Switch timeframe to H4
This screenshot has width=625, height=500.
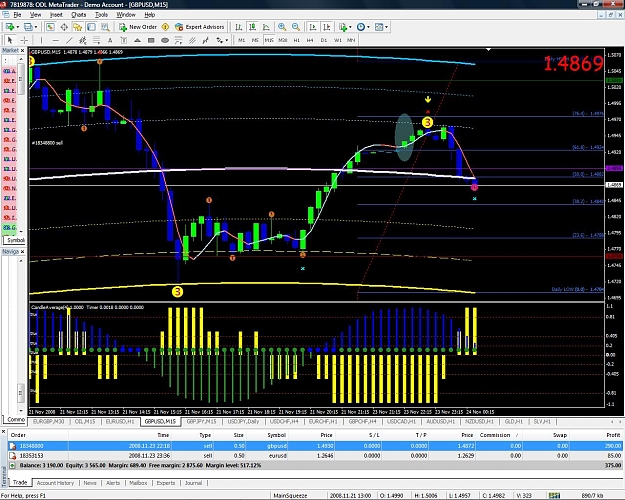[310, 40]
